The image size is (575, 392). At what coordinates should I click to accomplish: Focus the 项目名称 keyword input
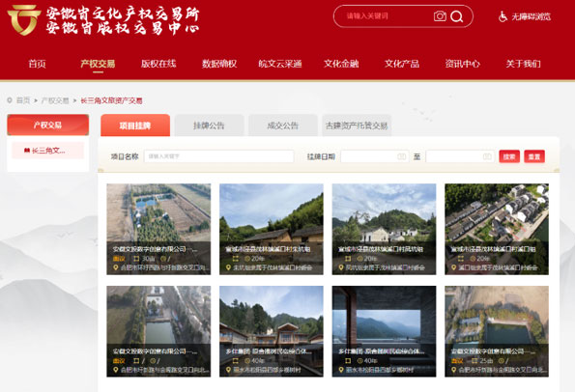[219, 156]
